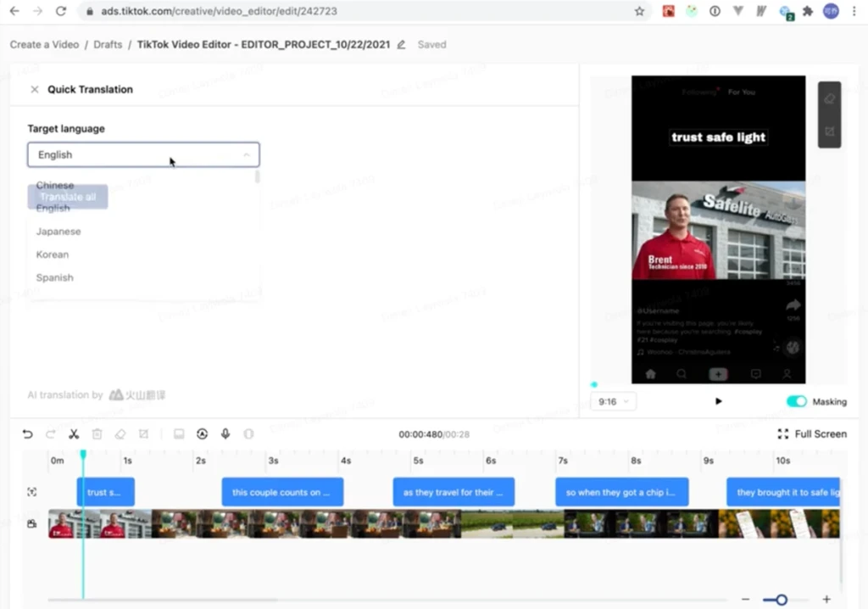Viewport: 868px width, 609px height.
Task: Open the Create a Video breadcrumb
Action: (x=44, y=44)
